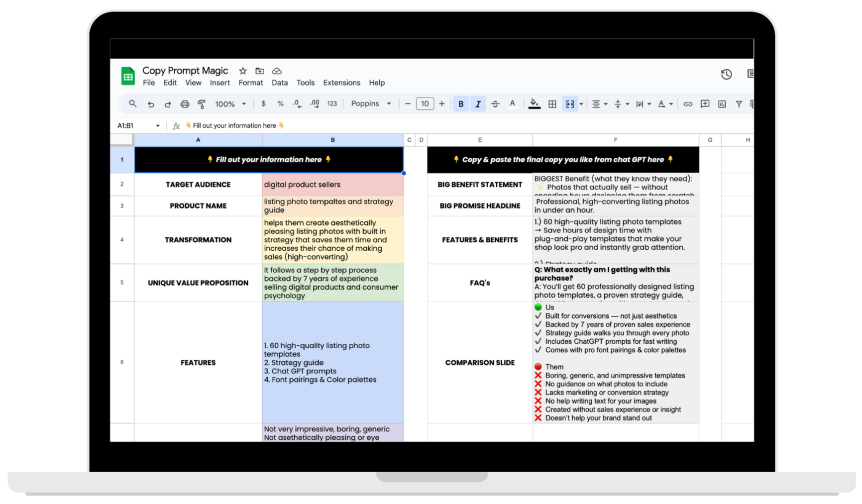This screenshot has width=862, height=504.
Task: Open the Format menu
Action: [x=250, y=83]
